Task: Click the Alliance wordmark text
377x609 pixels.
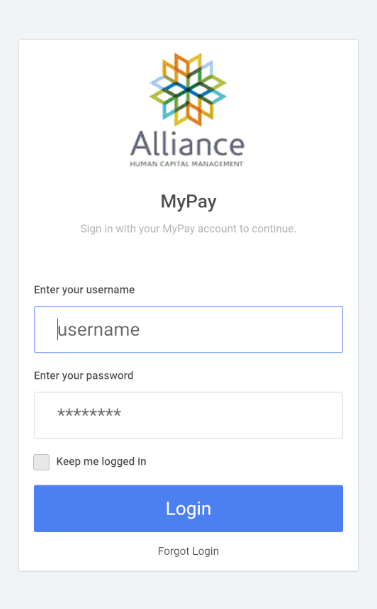Action: (x=188, y=144)
